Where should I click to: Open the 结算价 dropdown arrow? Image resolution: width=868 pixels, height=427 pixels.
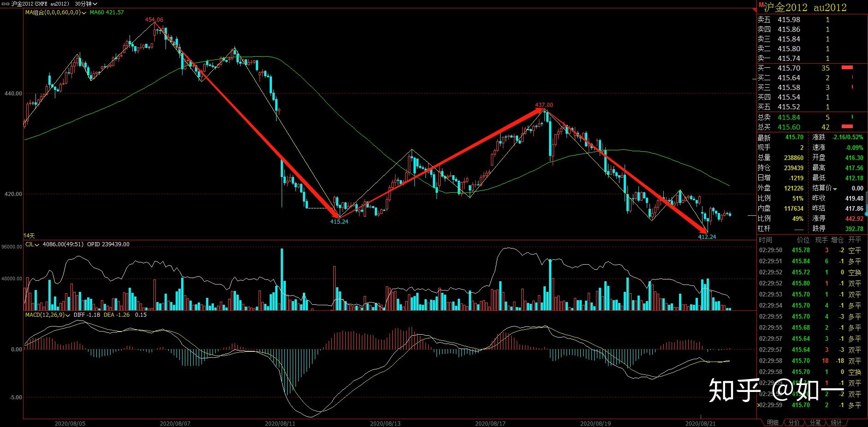tap(834, 189)
